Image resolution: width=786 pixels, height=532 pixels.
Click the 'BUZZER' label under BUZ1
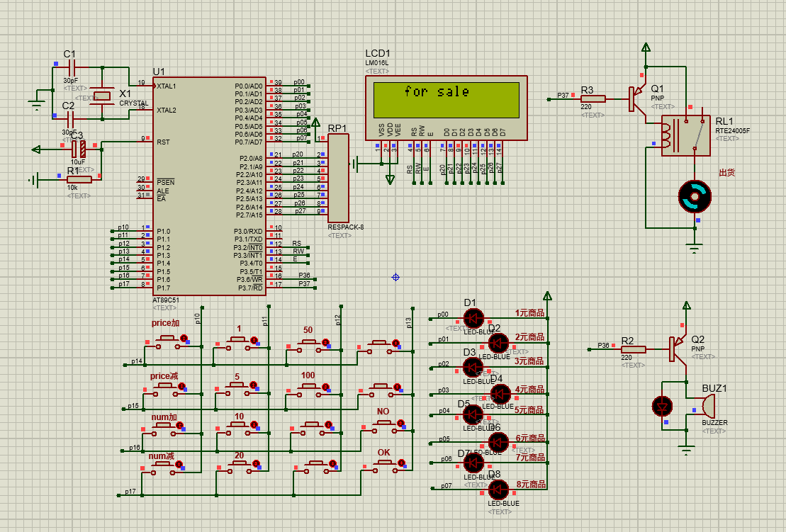714,423
